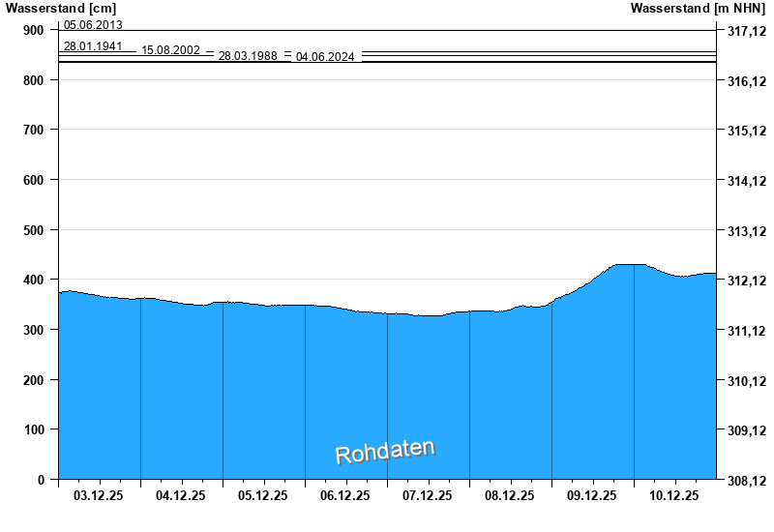Select the 04.12.25 date label
Image resolution: width=774 pixels, height=532 pixels.
pos(181,496)
